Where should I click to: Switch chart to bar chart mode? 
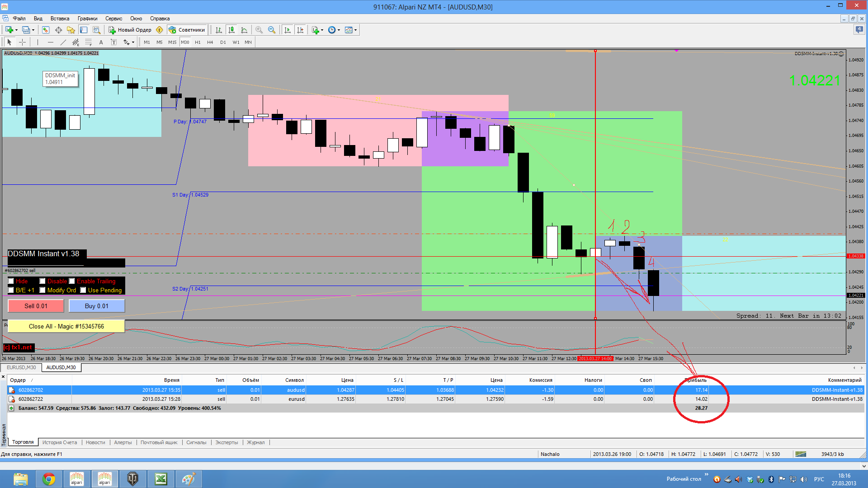click(219, 30)
